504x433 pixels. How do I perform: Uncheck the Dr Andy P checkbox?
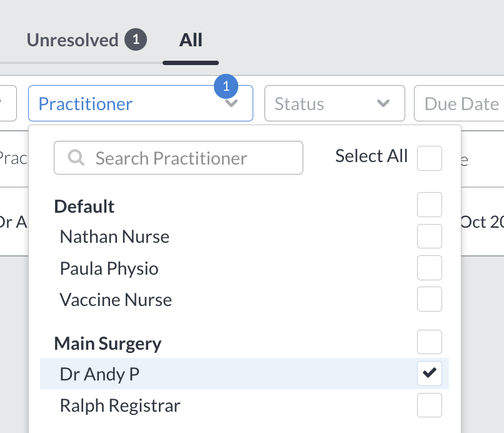tap(430, 374)
